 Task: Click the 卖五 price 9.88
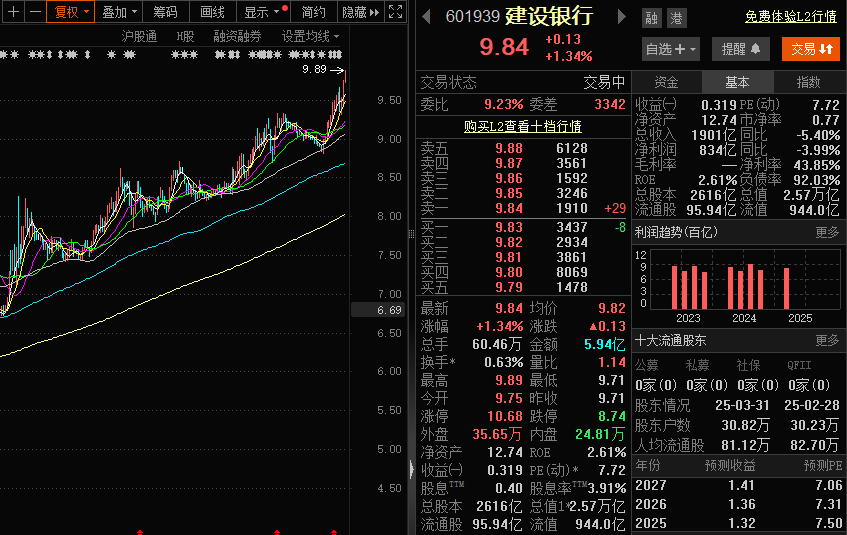(x=509, y=148)
